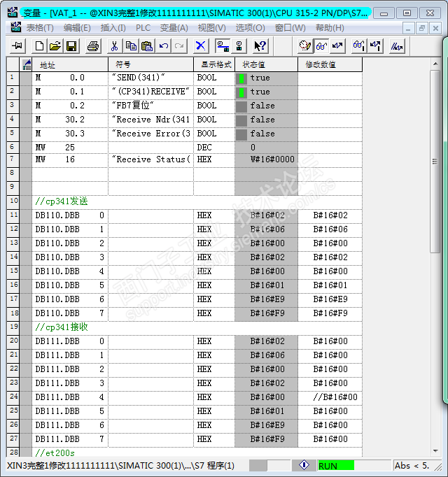Select the W#16#0000 status value cell
Screen dimensions: 448x477
click(x=266, y=159)
